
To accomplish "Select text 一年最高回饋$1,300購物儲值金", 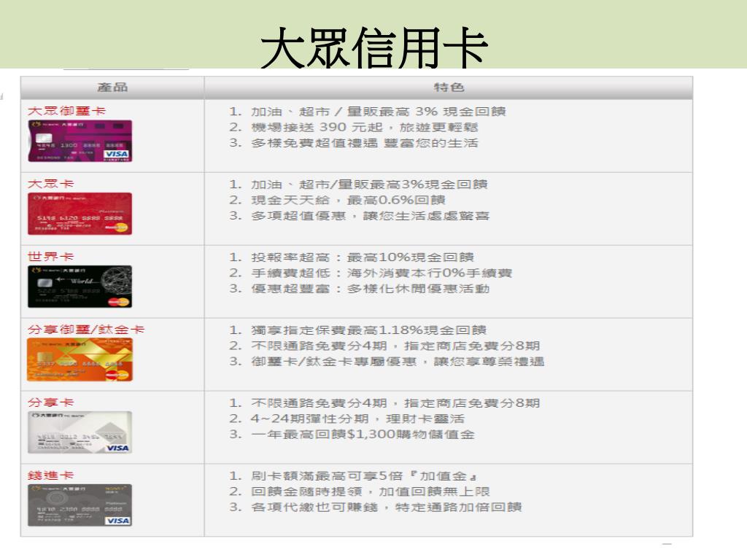I will coord(363,435).
